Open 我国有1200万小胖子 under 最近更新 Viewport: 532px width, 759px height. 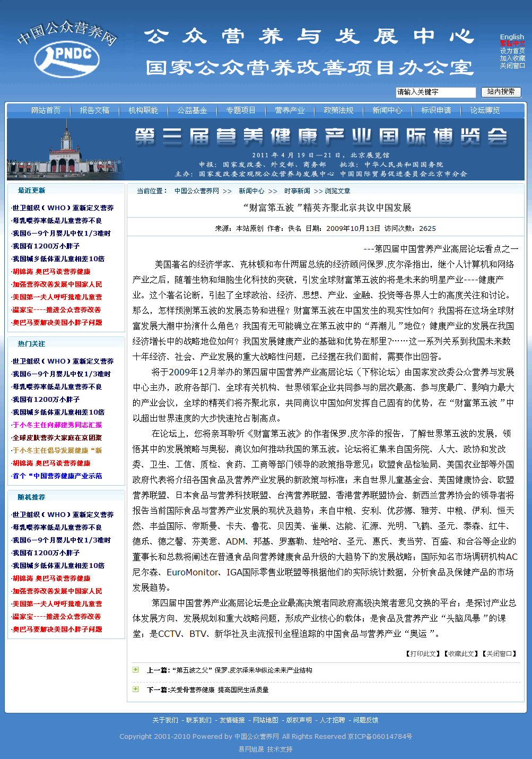[46, 246]
